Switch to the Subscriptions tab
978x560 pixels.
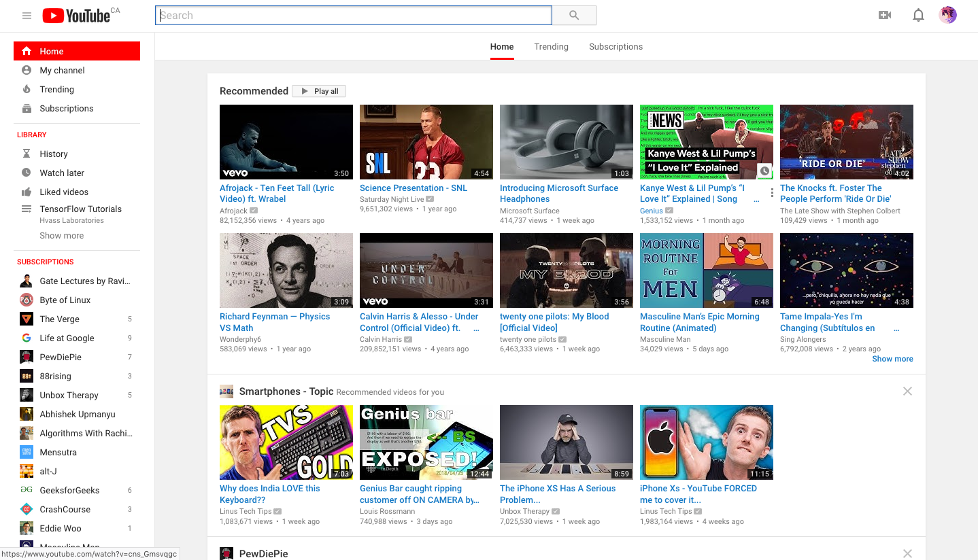tap(616, 47)
